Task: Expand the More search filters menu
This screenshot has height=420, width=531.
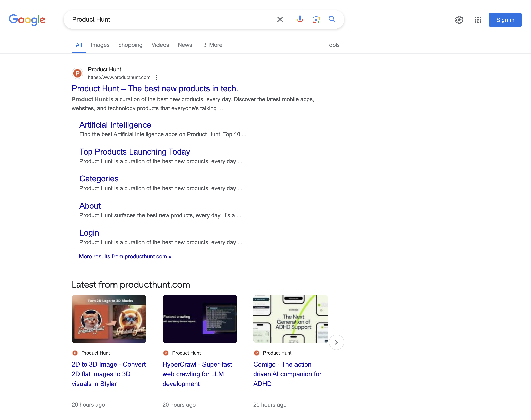Action: click(213, 45)
